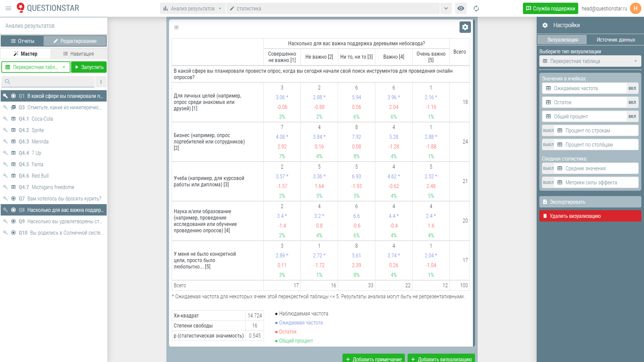The width and height of the screenshot is (644, 362).
Task: Open the Источник данных tab
Action: 615,40
